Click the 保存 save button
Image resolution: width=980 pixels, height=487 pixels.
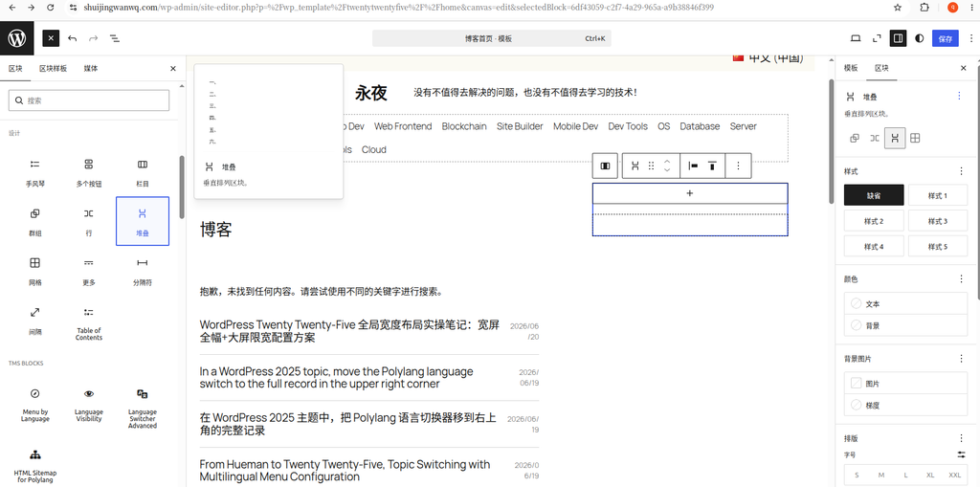(x=945, y=38)
